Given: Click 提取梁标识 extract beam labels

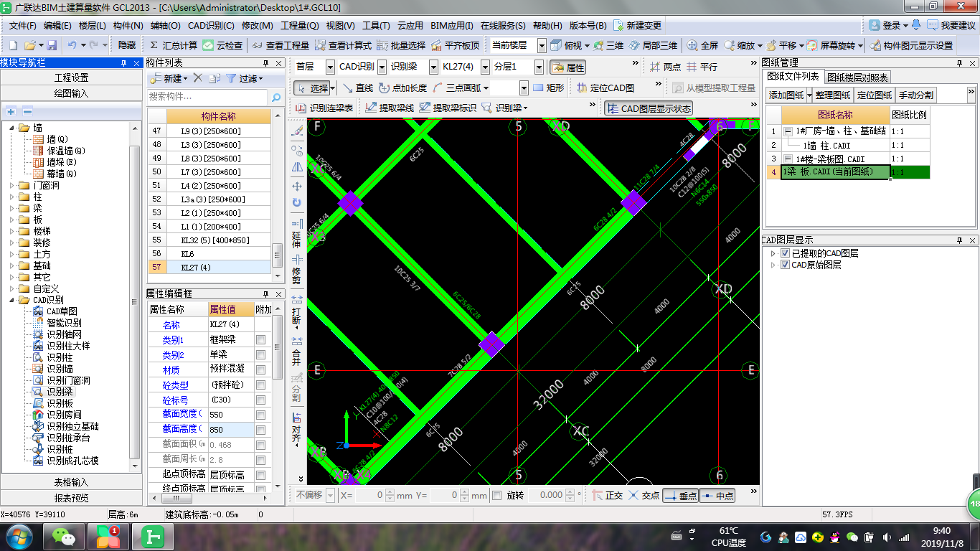Looking at the screenshot, I should (448, 108).
